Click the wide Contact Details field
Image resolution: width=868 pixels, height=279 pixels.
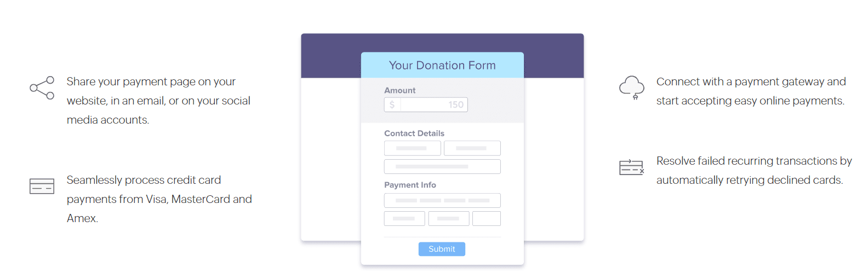point(442,166)
